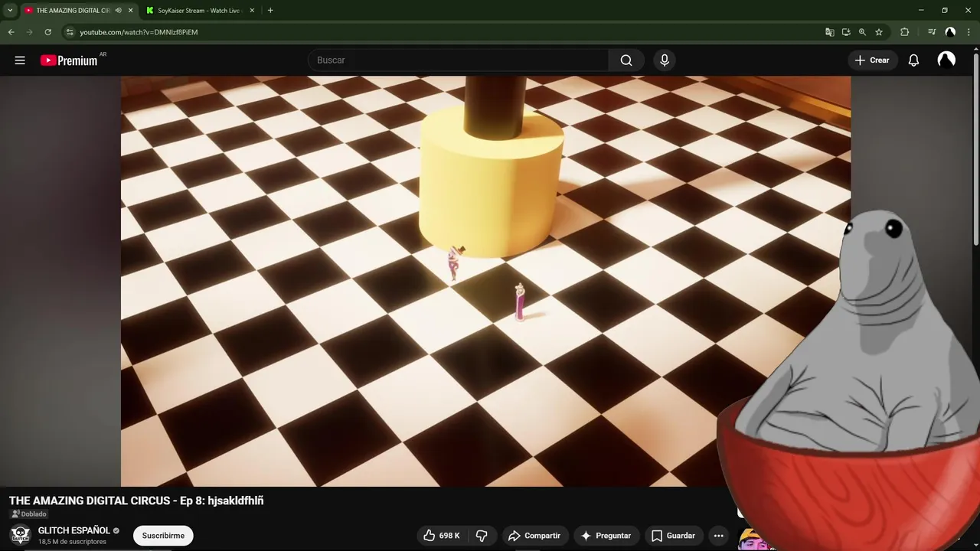
Task: Open the YouTube account avatar menu
Action: click(946, 60)
